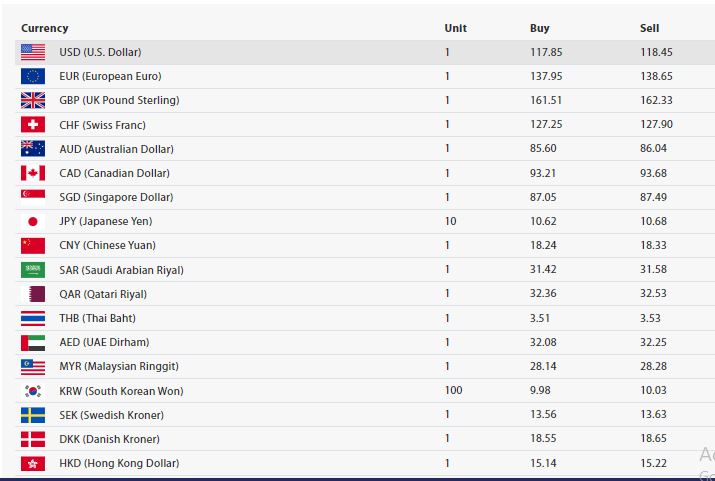The width and height of the screenshot is (715, 481).
Task: Click the Canadian flag icon
Action: [33, 173]
